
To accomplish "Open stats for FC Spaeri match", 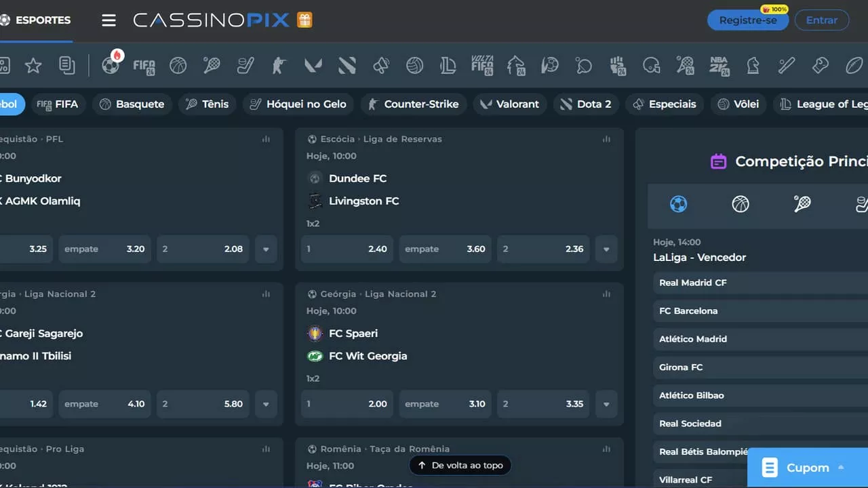I will [x=606, y=294].
